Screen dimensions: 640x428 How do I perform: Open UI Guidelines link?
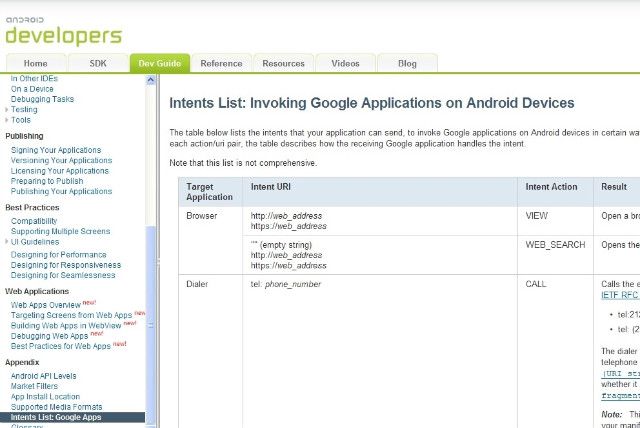(35, 242)
